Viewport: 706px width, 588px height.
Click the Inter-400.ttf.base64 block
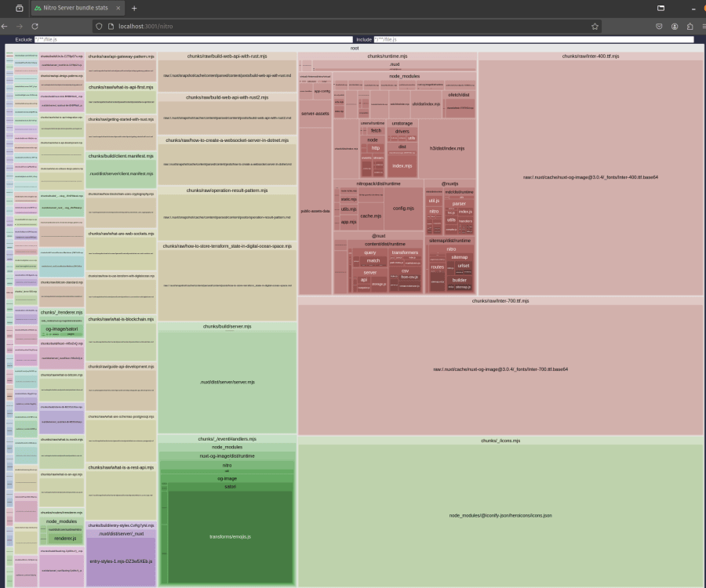click(591, 177)
